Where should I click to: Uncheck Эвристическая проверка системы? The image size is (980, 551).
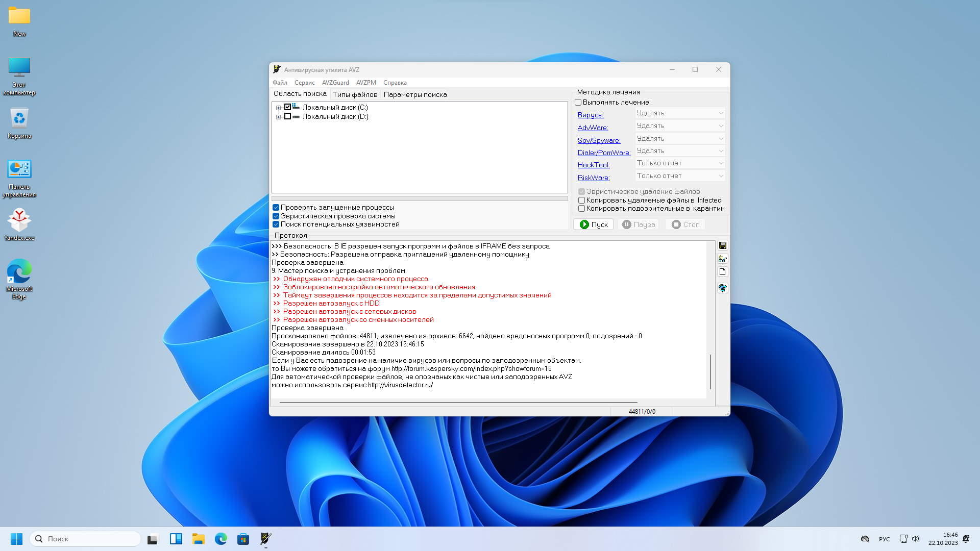pos(276,216)
